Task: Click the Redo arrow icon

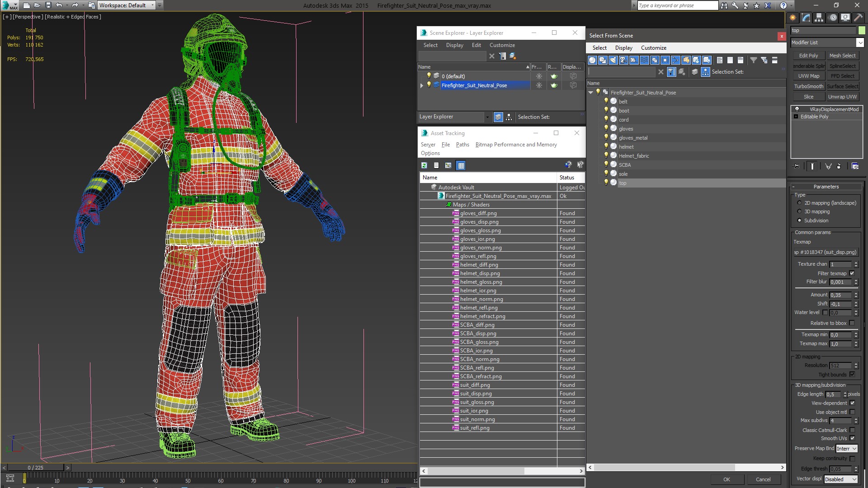Action: coord(75,5)
